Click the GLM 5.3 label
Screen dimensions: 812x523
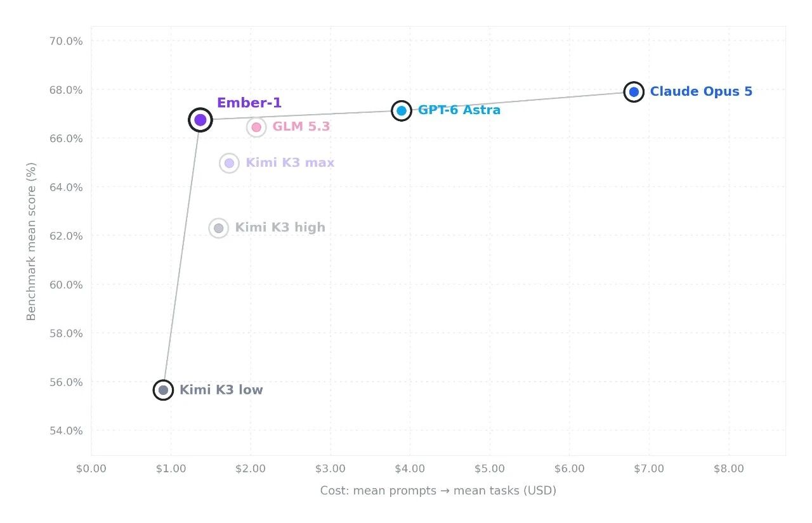[301, 127]
